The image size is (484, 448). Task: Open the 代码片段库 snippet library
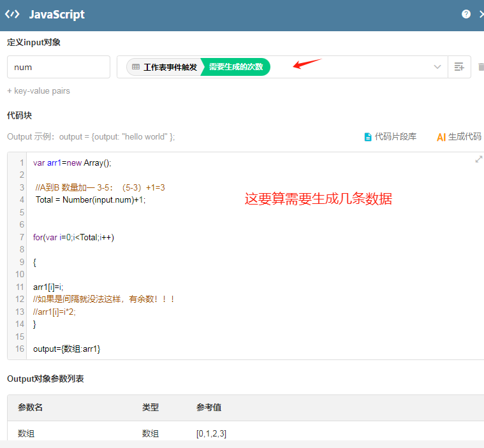395,137
